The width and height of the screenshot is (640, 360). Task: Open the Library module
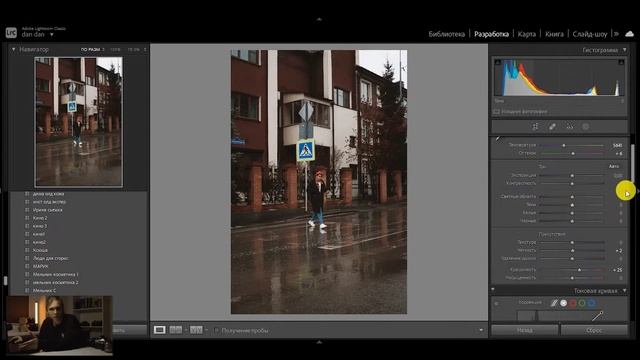click(447, 34)
